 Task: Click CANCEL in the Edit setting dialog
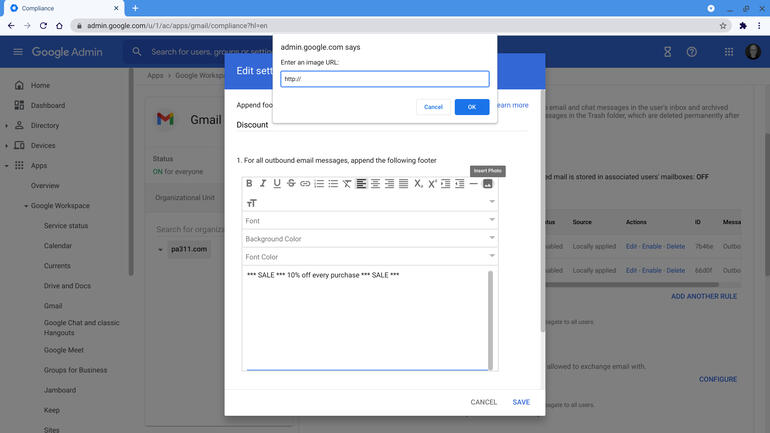pyautogui.click(x=484, y=402)
